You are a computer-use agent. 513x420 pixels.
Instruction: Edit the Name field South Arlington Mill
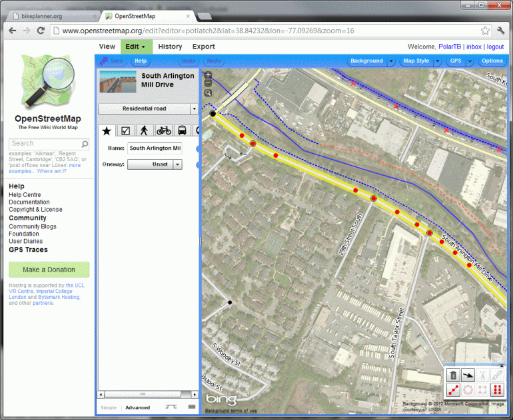coord(155,148)
